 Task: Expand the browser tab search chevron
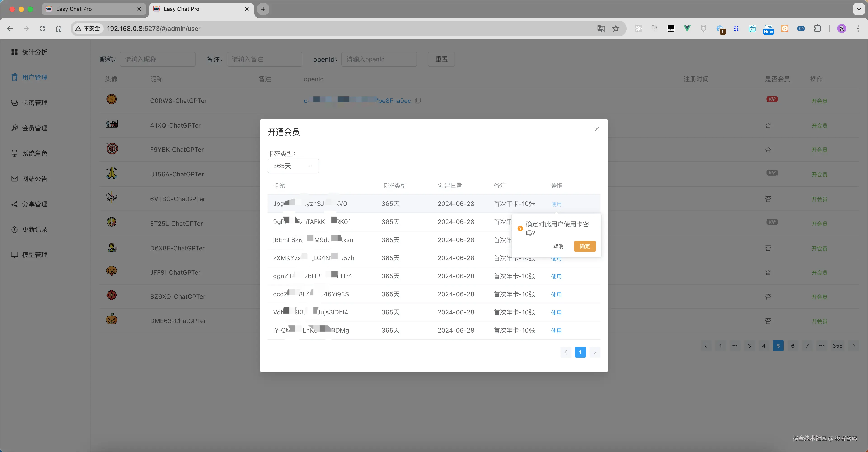point(859,9)
